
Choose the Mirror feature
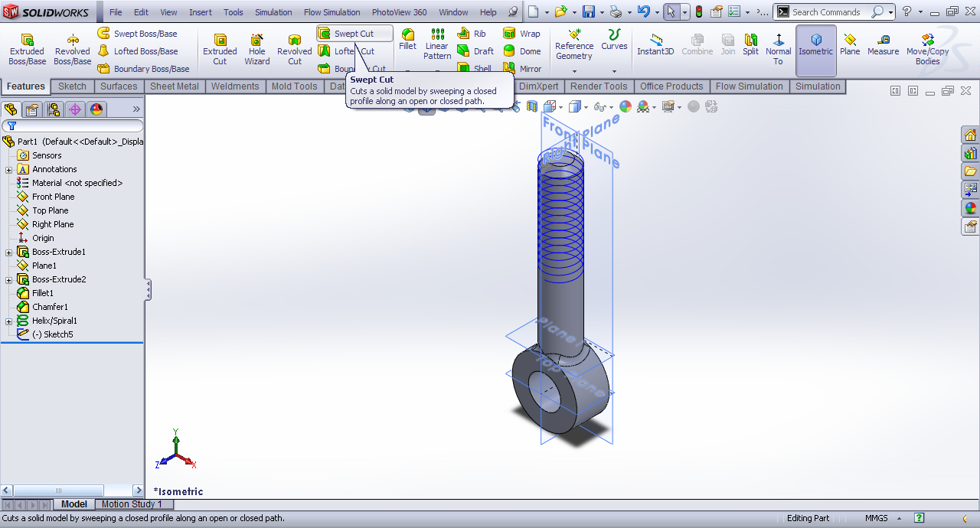point(522,69)
